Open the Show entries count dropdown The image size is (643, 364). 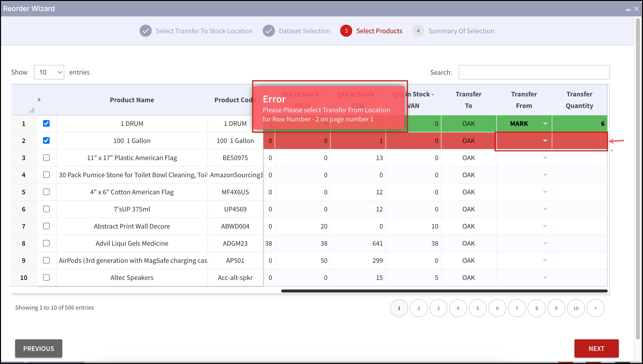[49, 72]
